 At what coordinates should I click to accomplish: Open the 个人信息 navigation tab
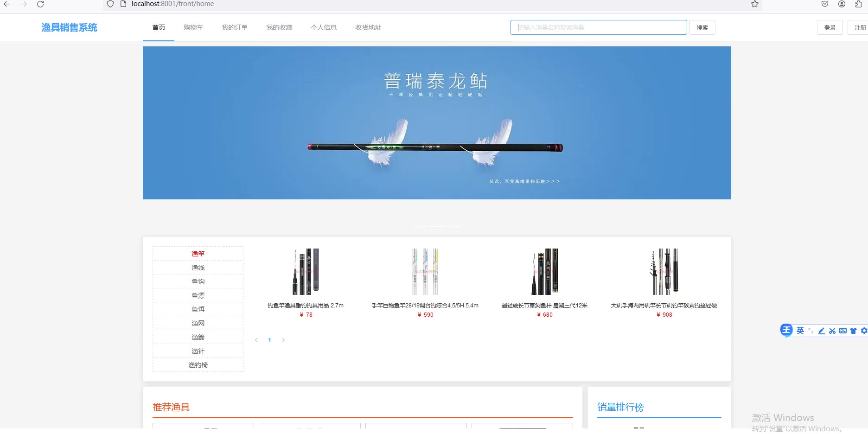click(324, 28)
